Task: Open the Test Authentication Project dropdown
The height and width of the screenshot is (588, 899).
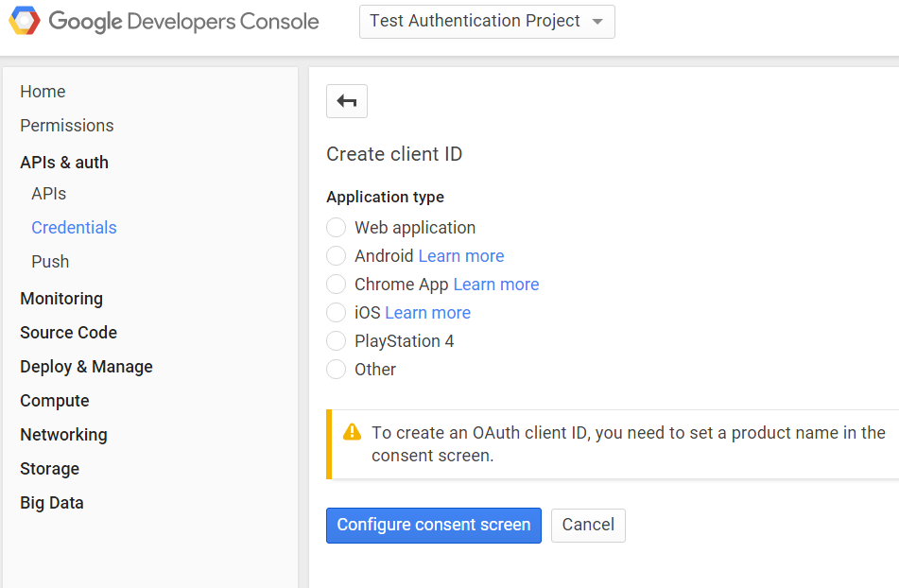Action: coord(486,22)
